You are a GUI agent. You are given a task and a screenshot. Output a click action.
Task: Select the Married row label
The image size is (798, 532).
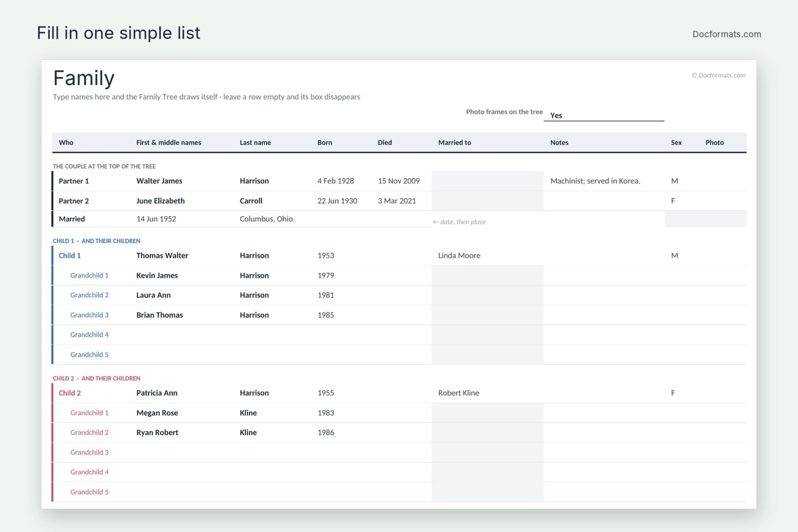71,219
